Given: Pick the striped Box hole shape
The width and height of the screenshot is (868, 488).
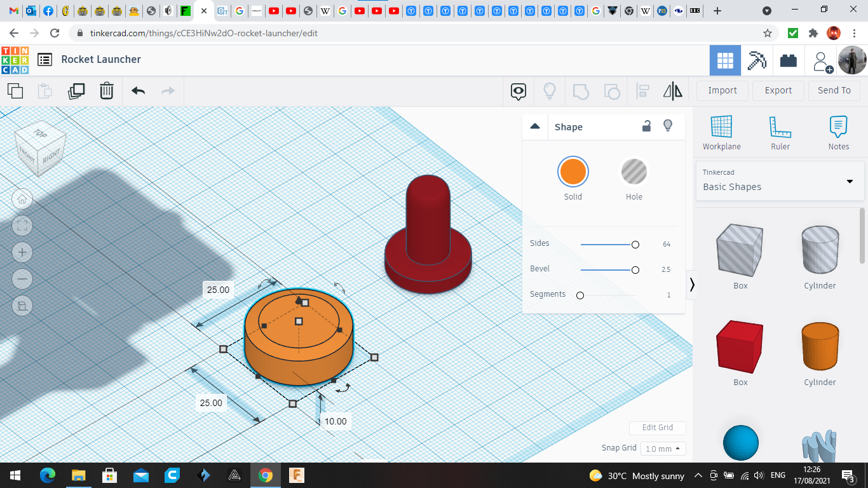Looking at the screenshot, I should pos(740,251).
